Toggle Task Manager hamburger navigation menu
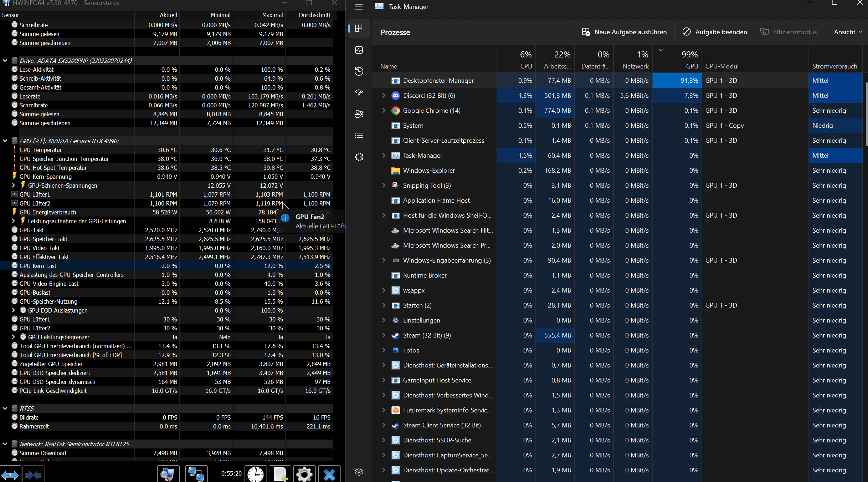The image size is (868, 482). pos(359,7)
